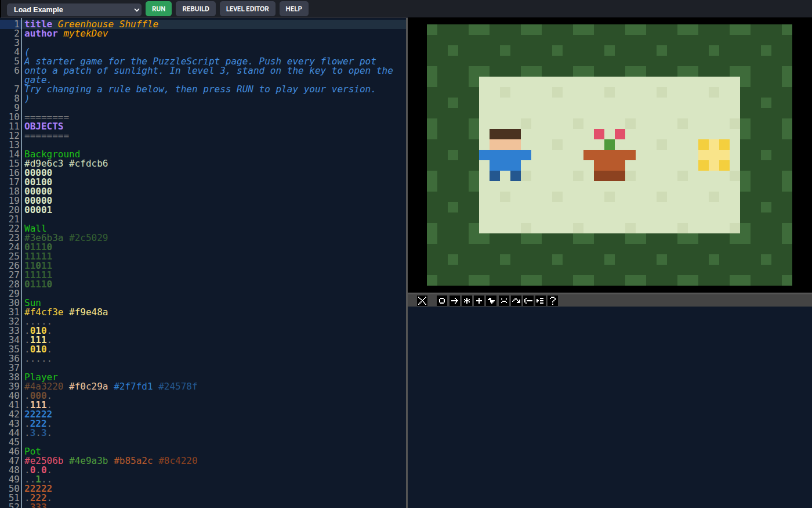Click the 'Wall' object name in code
This screenshot has width=812, height=508.
[35, 228]
